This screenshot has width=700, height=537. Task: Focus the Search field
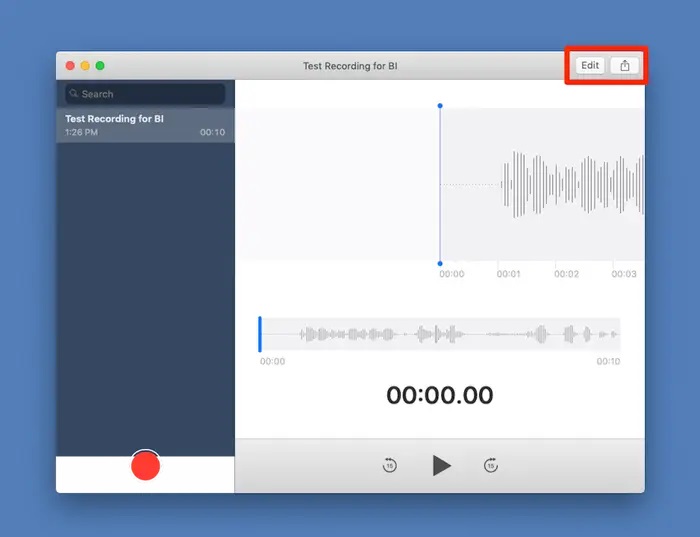point(145,94)
